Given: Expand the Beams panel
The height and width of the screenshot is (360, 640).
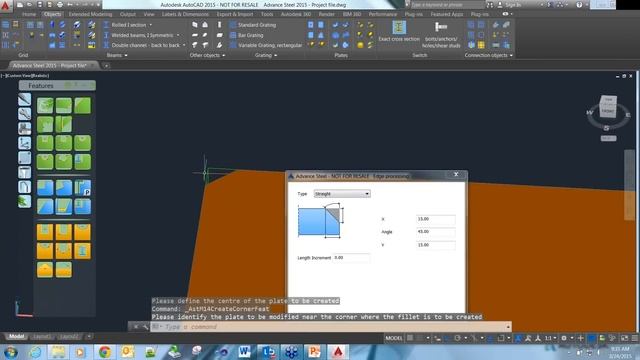Looking at the screenshot, I should point(117,55).
